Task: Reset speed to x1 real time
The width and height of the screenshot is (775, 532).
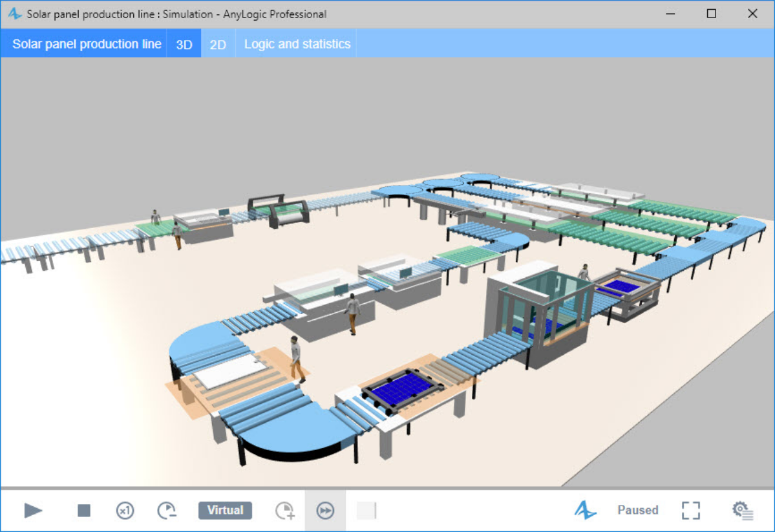Action: [x=125, y=511]
